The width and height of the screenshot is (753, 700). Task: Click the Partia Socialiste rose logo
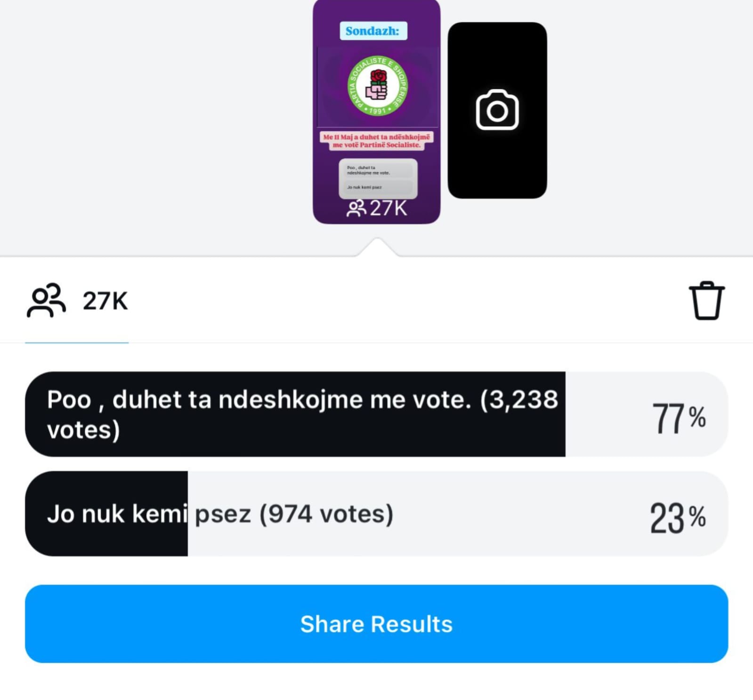coord(378,86)
